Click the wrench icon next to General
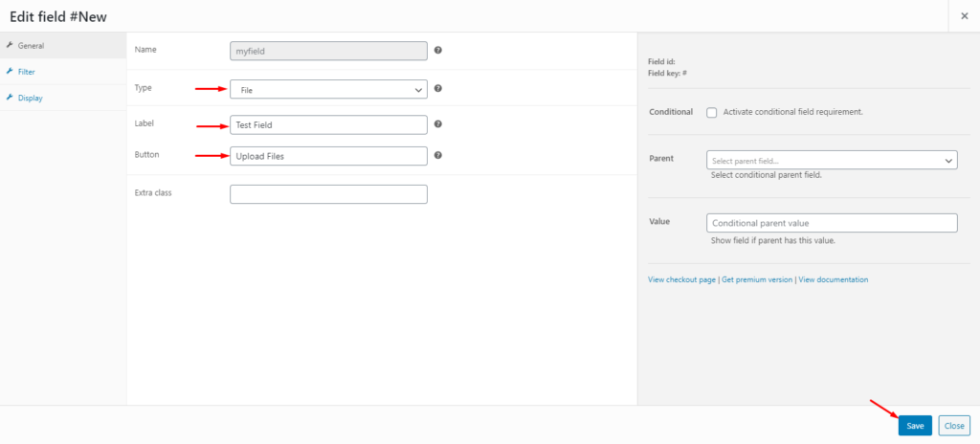This screenshot has height=444, width=980. coord(9,45)
